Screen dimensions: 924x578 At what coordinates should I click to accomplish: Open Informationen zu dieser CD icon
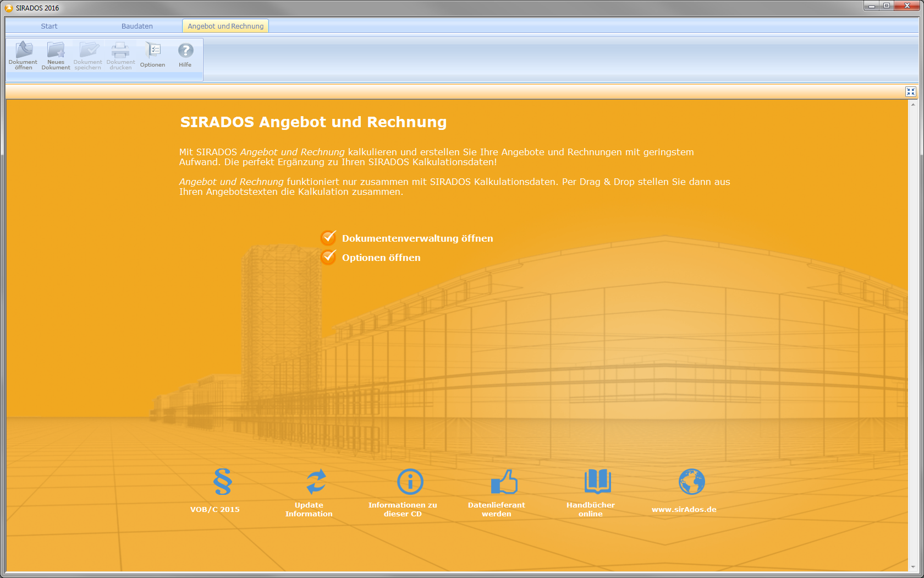pos(410,482)
